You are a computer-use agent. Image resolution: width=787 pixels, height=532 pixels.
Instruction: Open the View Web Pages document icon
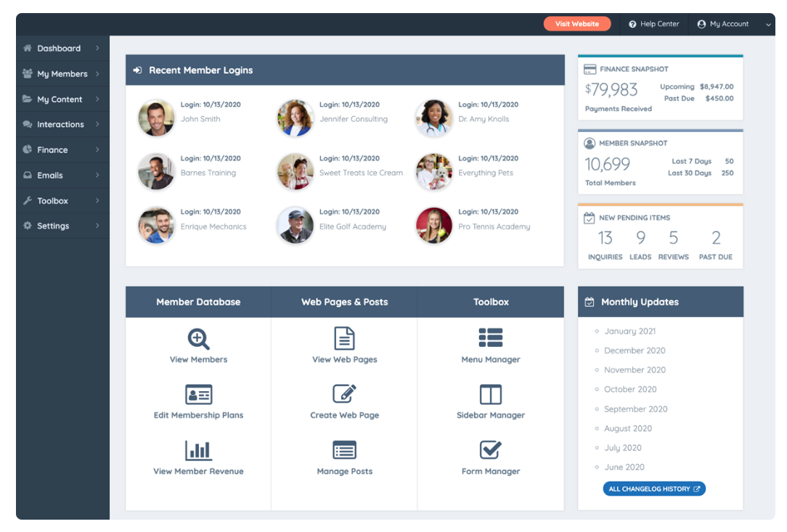coord(344,339)
